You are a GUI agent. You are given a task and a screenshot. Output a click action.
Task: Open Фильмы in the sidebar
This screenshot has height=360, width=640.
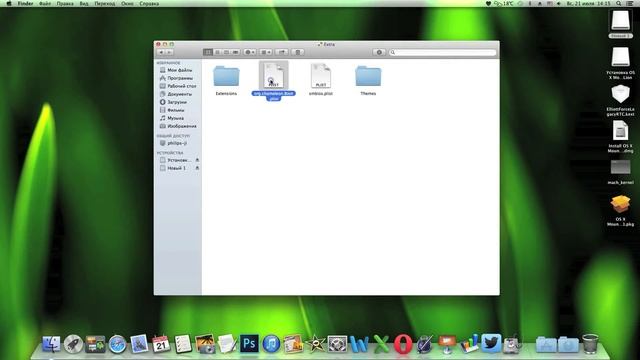172,110
